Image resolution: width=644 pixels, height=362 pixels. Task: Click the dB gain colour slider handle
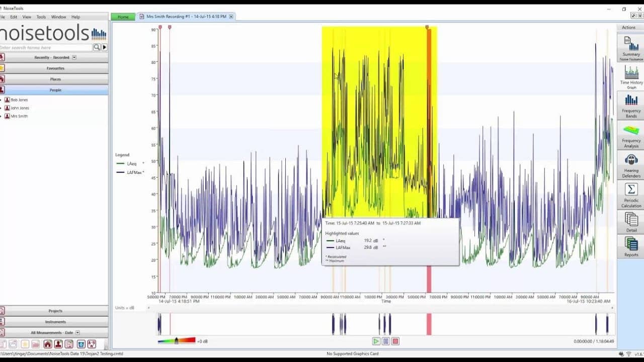pos(176,341)
